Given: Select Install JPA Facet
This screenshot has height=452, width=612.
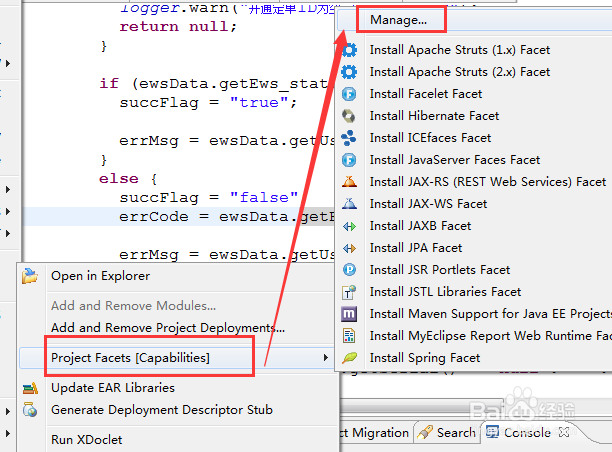Looking at the screenshot, I should click(x=416, y=248).
